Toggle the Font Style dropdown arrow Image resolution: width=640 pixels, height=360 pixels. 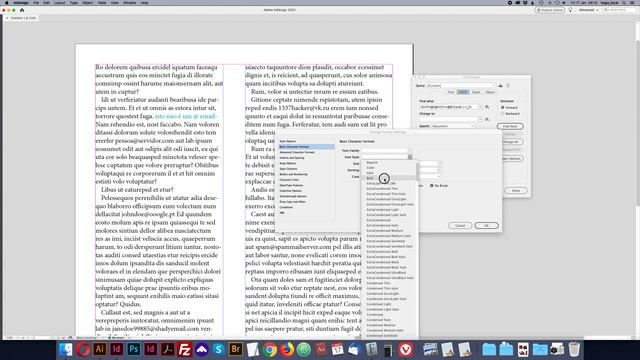[x=410, y=157]
